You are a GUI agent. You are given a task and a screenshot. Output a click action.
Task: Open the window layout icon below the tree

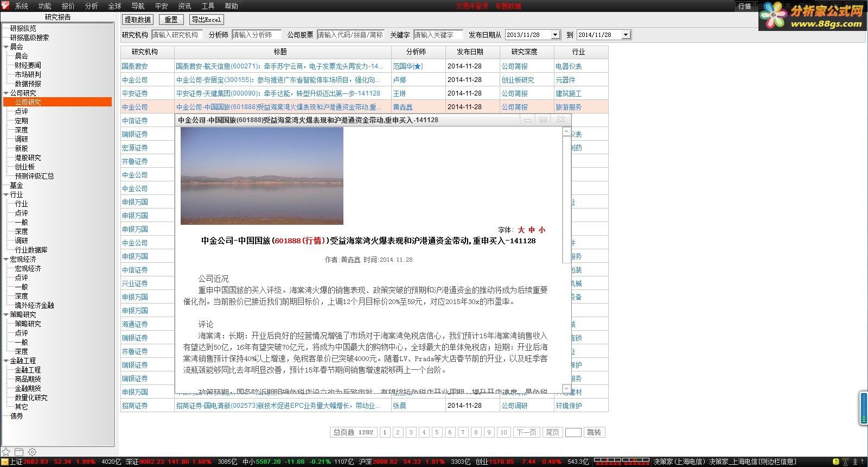(x=19, y=452)
